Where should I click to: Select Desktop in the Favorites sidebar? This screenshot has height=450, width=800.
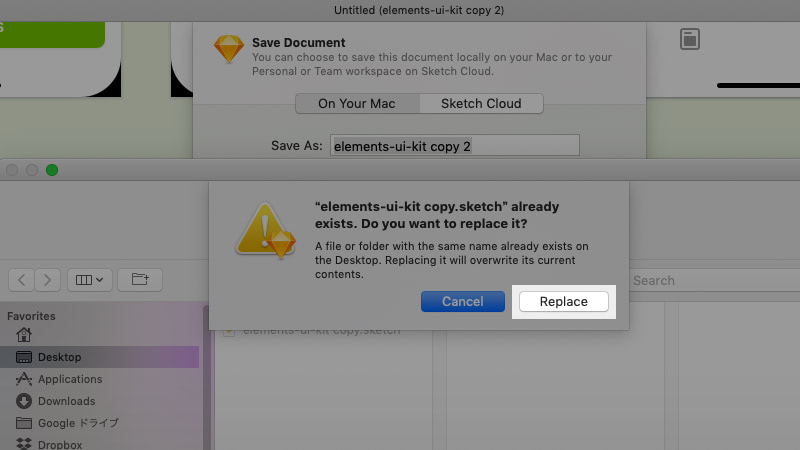click(x=99, y=357)
